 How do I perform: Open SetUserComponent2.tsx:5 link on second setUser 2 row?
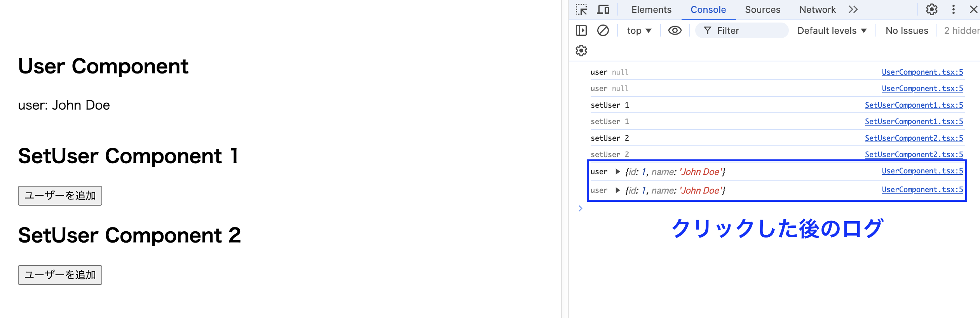point(914,154)
